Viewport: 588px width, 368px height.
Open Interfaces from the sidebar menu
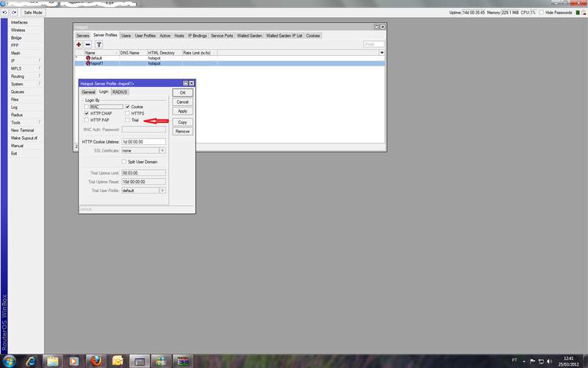(19, 22)
